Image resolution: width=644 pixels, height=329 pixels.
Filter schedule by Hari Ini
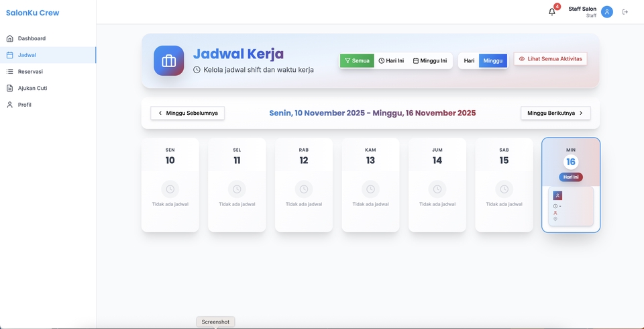click(391, 61)
